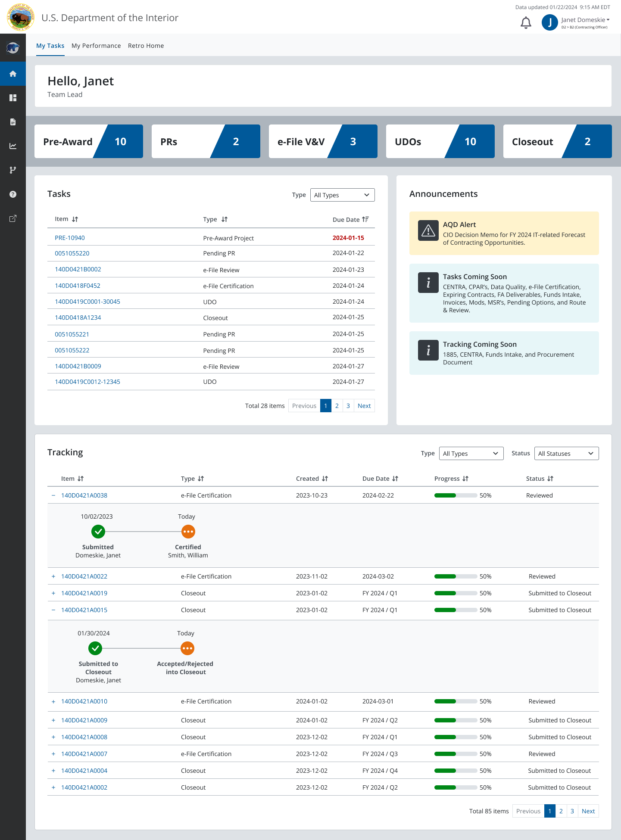Image resolution: width=621 pixels, height=840 pixels.
Task: Collapse row 140D0421A0015
Action: coord(53,610)
